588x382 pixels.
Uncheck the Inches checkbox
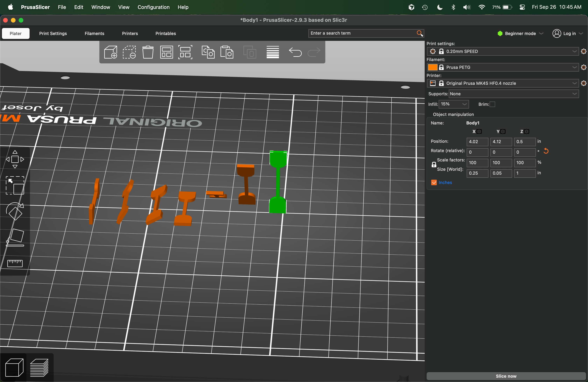click(434, 183)
